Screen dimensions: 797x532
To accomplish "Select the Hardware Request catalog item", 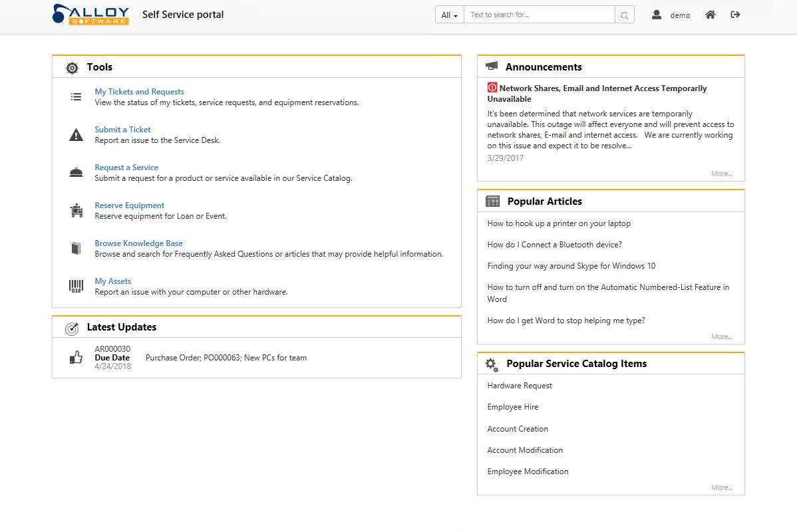I will [x=520, y=386].
